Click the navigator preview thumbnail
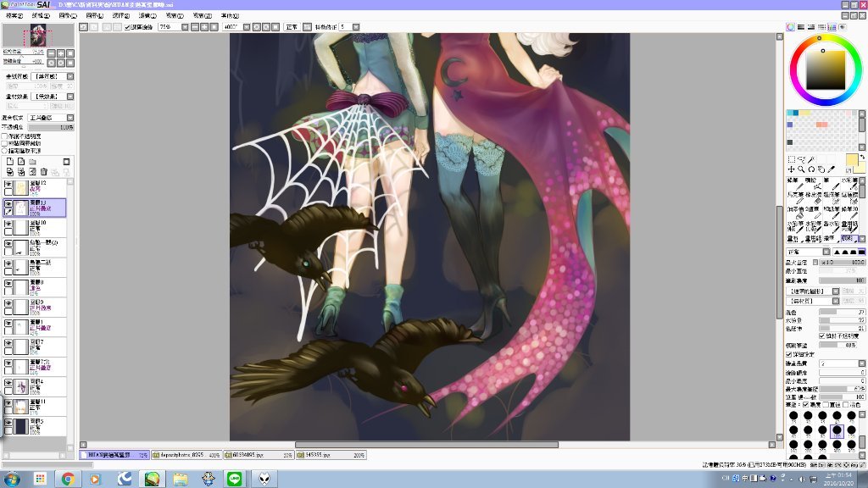Viewport: 868px width, 488px height. click(x=37, y=35)
